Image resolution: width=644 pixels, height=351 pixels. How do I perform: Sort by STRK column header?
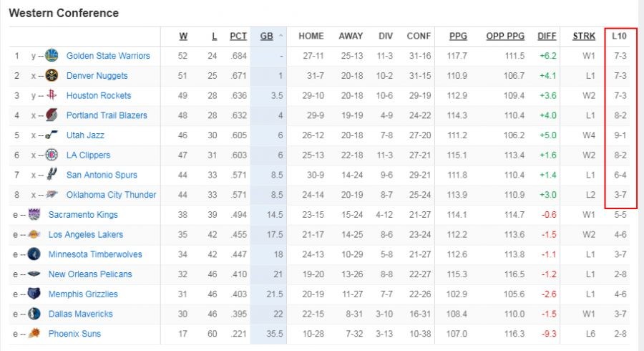tap(584, 36)
